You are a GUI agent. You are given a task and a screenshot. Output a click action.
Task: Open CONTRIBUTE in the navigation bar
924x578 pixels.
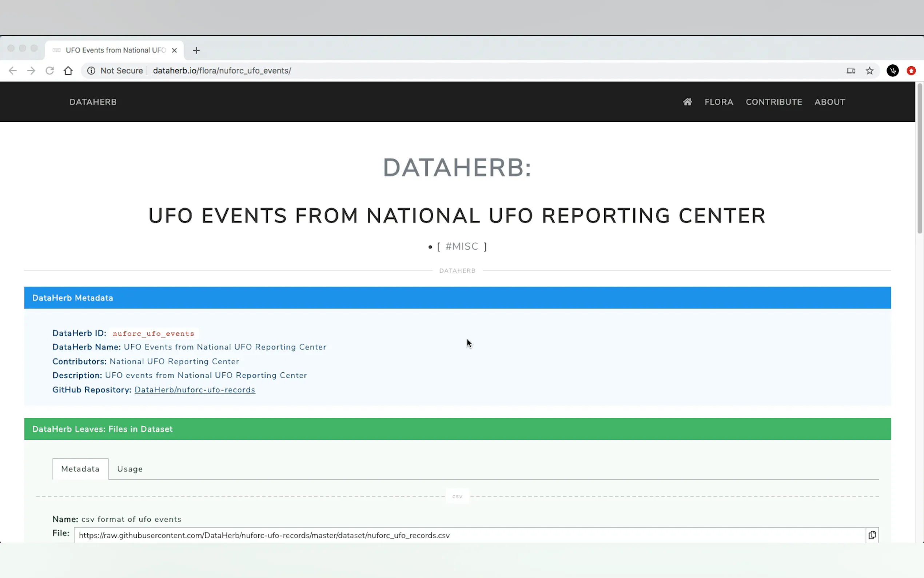point(774,102)
